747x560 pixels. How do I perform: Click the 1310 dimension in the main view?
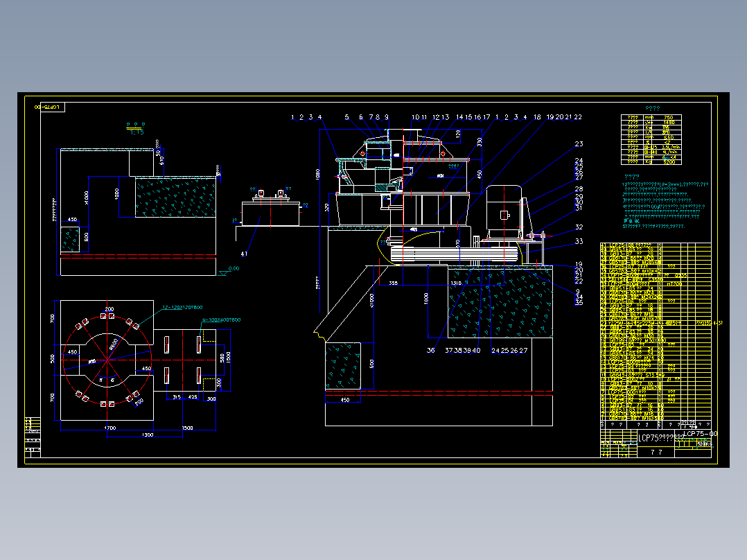(456, 283)
